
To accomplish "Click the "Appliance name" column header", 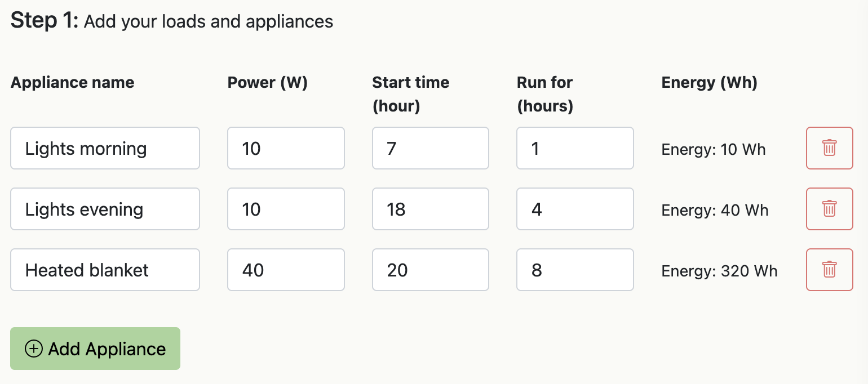I will pyautogui.click(x=73, y=83).
